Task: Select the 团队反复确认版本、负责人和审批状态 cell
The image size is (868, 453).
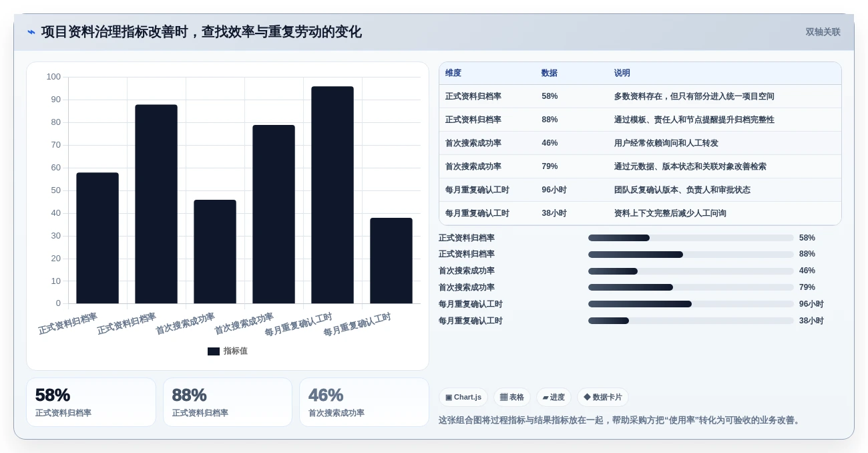Action: click(x=682, y=190)
